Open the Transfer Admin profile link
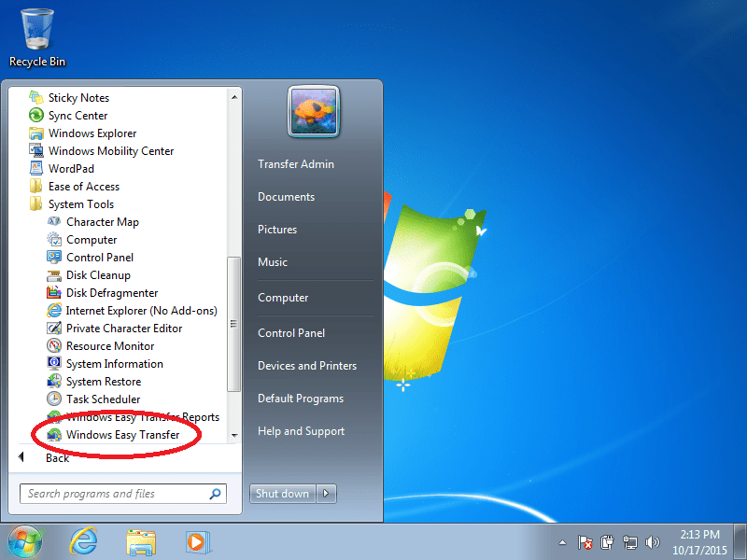Screen dimensions: 747x560 [295, 163]
